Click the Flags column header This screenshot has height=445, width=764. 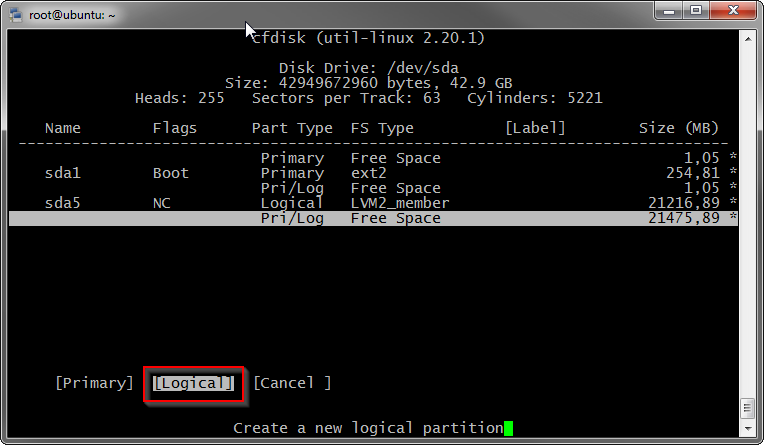coord(175,128)
